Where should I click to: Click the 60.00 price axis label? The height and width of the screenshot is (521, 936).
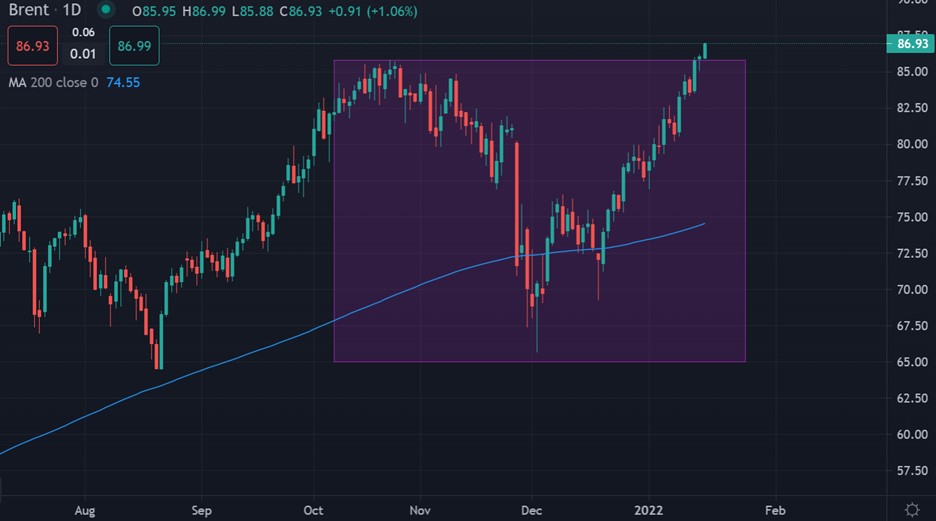coord(912,434)
